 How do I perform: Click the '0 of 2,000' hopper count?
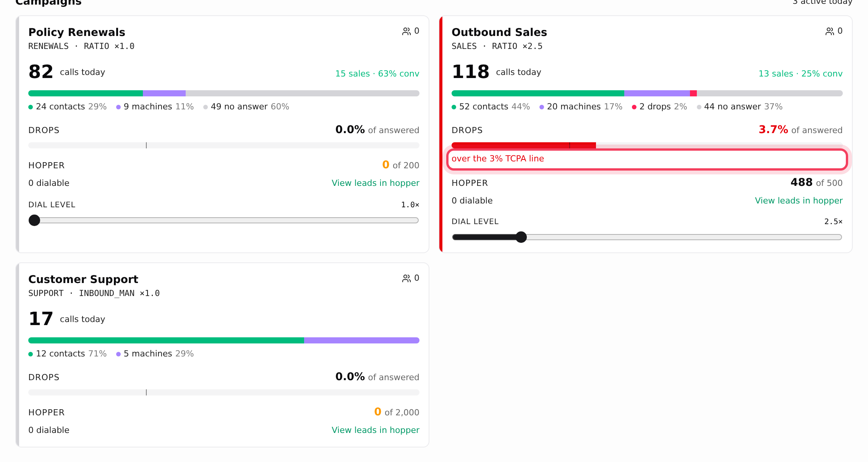pos(397,412)
